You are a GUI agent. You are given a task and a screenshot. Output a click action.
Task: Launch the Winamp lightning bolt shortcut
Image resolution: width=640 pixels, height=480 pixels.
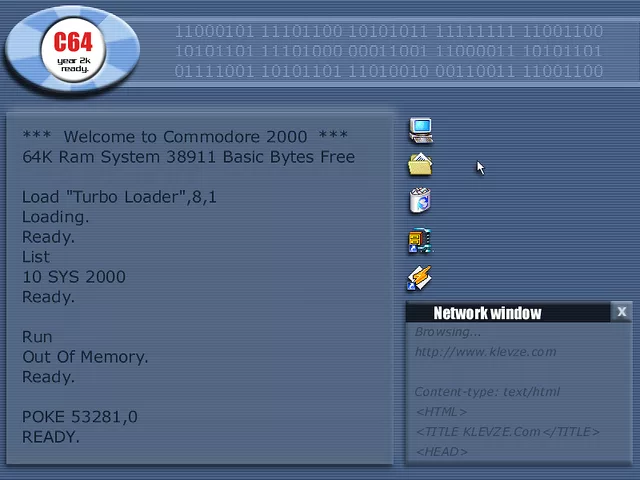tap(420, 278)
